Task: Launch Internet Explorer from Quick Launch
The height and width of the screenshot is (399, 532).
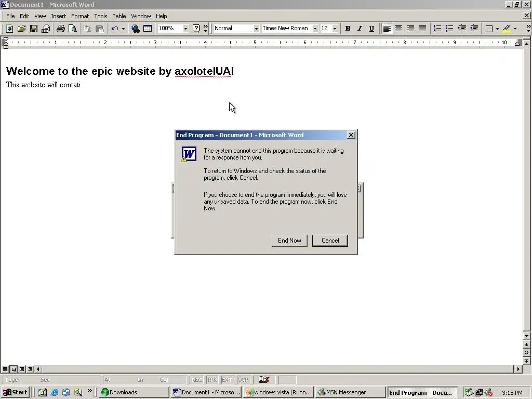Action: (x=54, y=393)
